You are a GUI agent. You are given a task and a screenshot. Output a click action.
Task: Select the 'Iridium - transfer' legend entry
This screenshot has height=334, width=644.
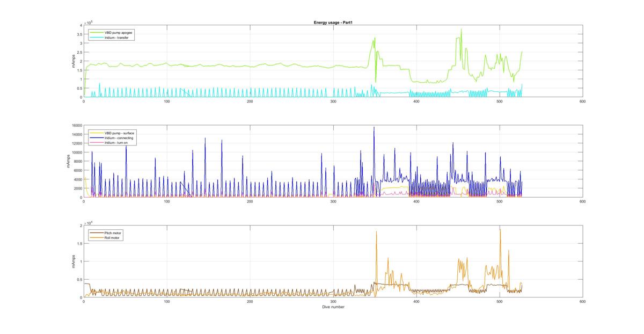[x=118, y=38]
